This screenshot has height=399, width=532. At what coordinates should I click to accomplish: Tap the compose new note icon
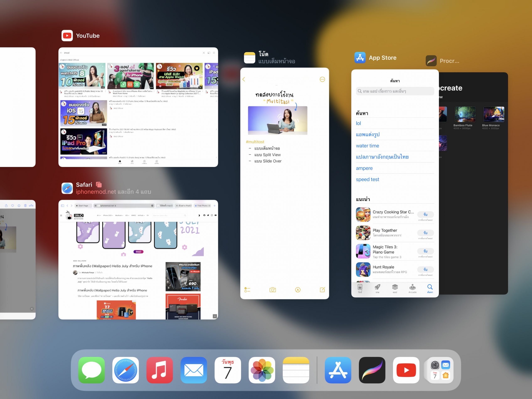[x=322, y=290]
